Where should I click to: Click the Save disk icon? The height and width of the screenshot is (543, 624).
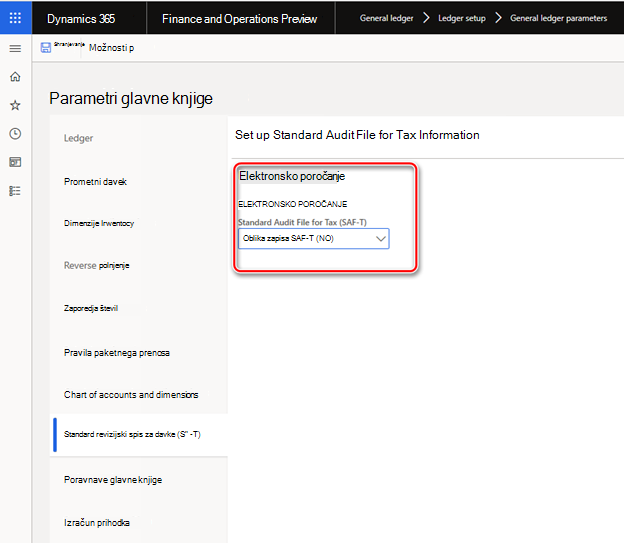tap(46, 48)
